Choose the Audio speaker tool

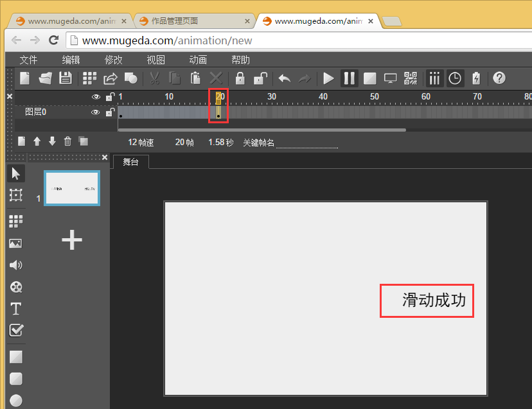click(x=16, y=265)
